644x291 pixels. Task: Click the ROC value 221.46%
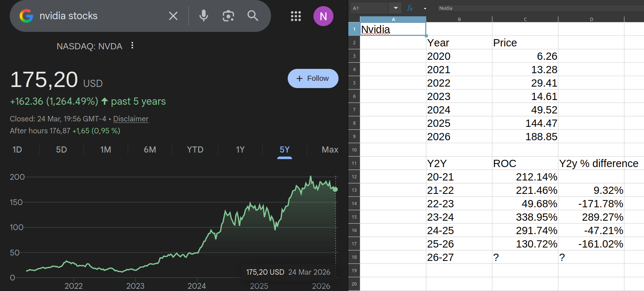[x=525, y=190]
